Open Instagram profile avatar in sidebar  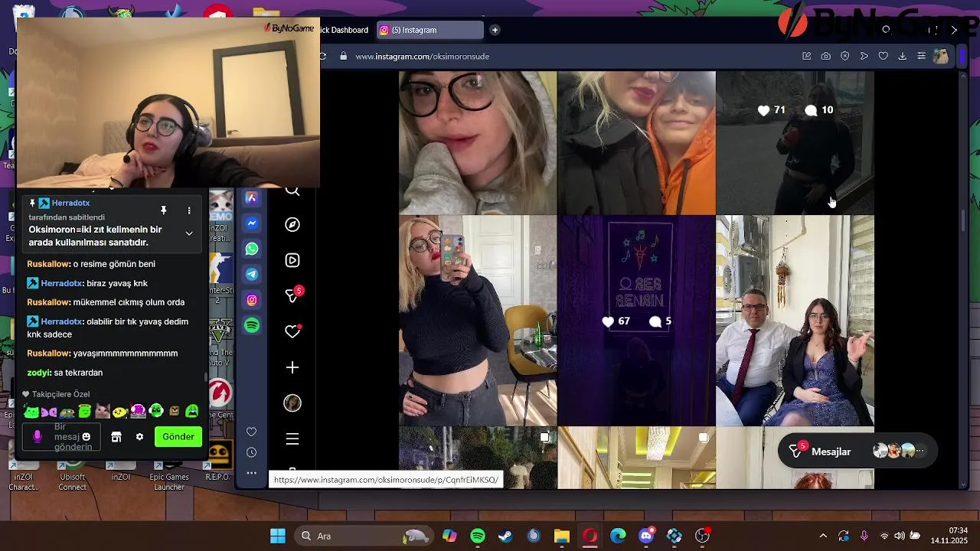click(292, 403)
